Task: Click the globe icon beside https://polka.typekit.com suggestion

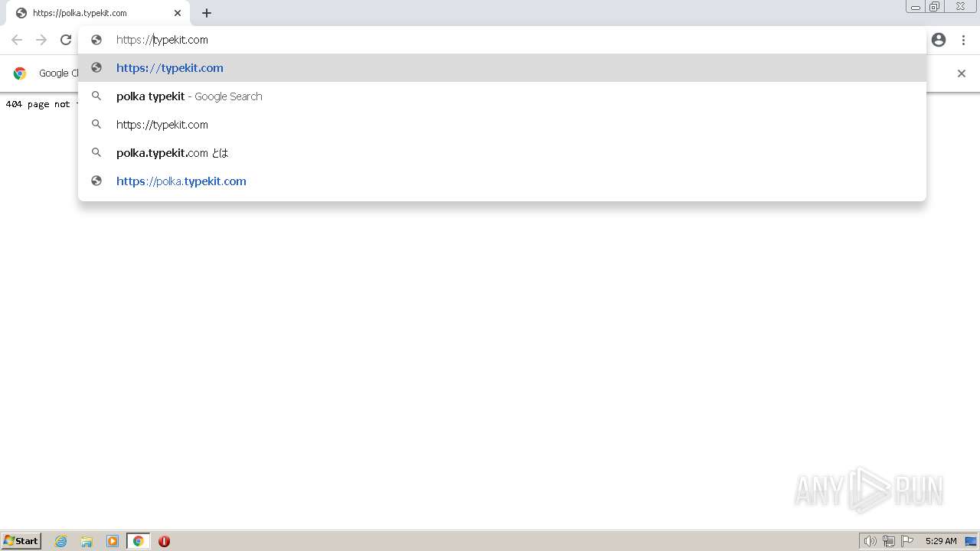Action: pyautogui.click(x=96, y=181)
